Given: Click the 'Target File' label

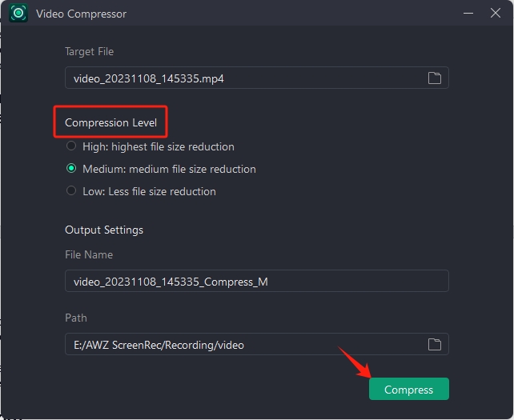Looking at the screenshot, I should tap(89, 52).
